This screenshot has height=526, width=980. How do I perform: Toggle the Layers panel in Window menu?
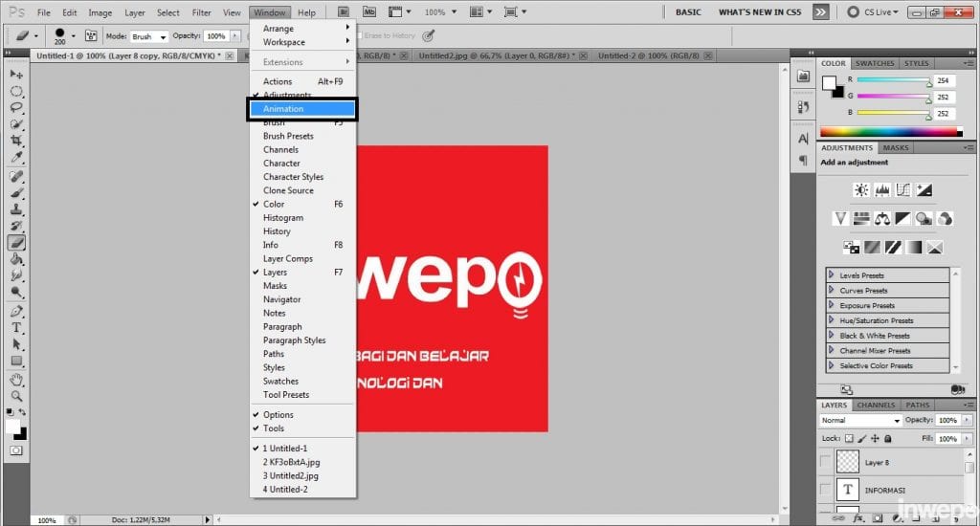click(303, 273)
